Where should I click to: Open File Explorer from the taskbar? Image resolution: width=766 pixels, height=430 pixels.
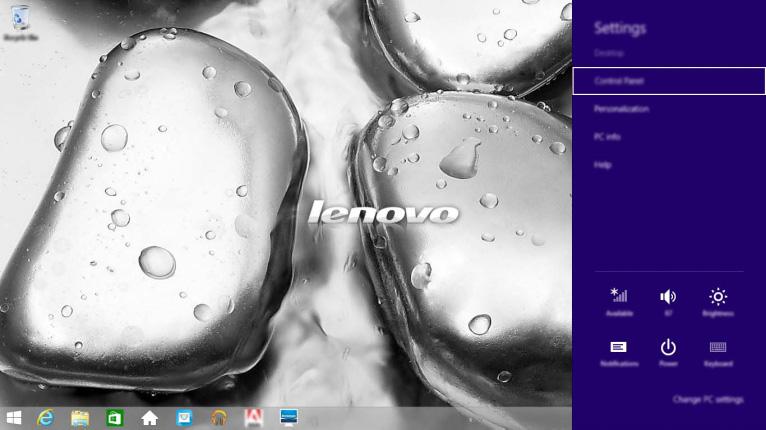[80, 418]
